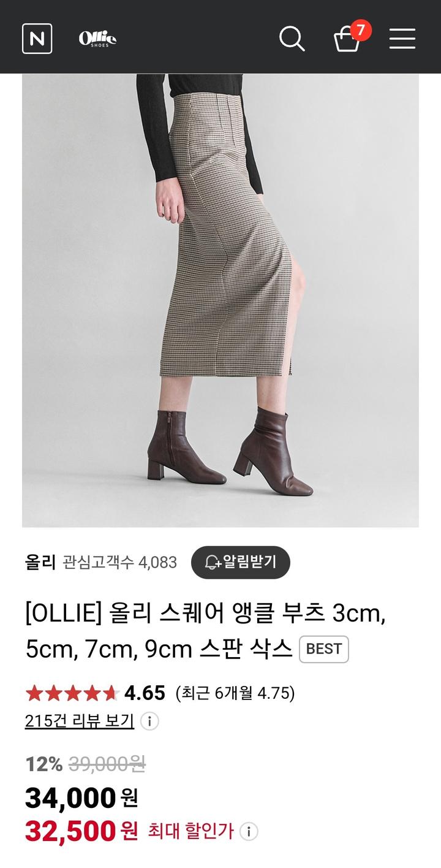441x868 pixels.
Task: Open the ankle boots product photo
Action: (221, 300)
